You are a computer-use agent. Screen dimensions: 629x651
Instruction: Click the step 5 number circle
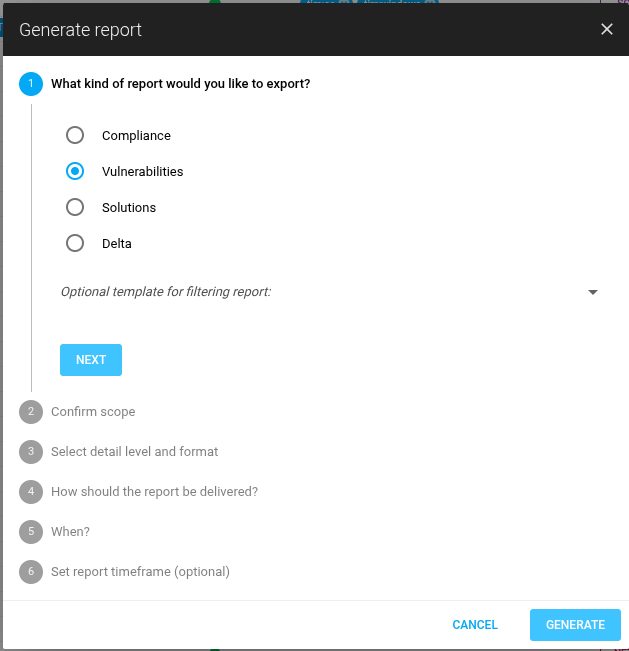pos(31,532)
